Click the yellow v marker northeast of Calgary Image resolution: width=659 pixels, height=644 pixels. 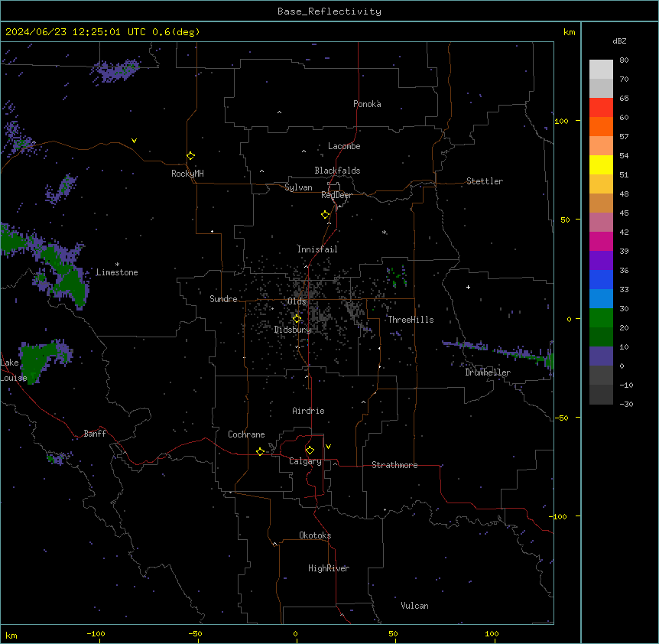pyautogui.click(x=328, y=447)
